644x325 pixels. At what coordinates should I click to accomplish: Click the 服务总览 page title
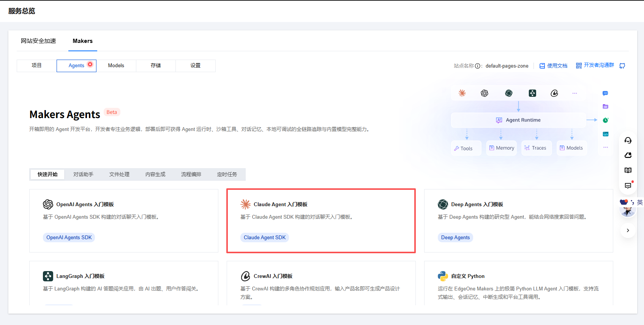pos(22,11)
